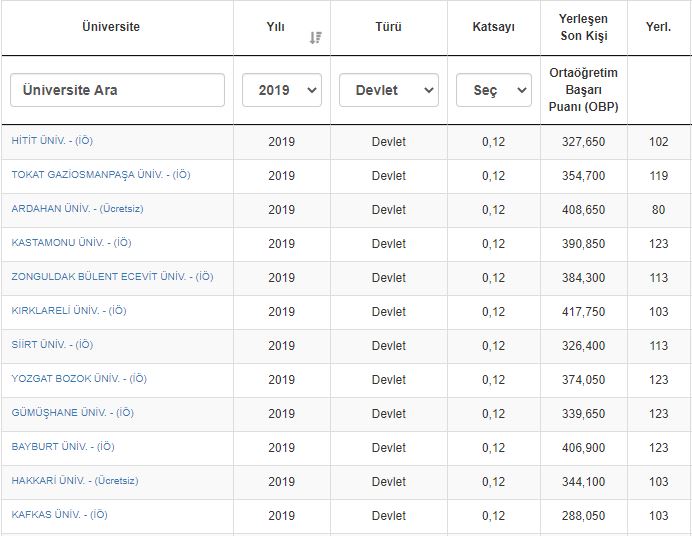
Task: Open the YOZGAT BOZOK ÜNİV. - (İÖ) link
Action: tap(79, 379)
